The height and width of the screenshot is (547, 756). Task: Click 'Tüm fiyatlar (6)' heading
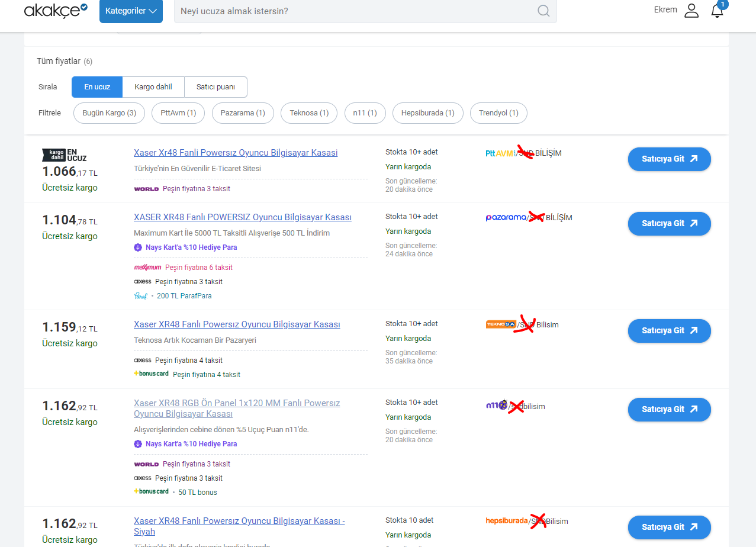click(65, 61)
